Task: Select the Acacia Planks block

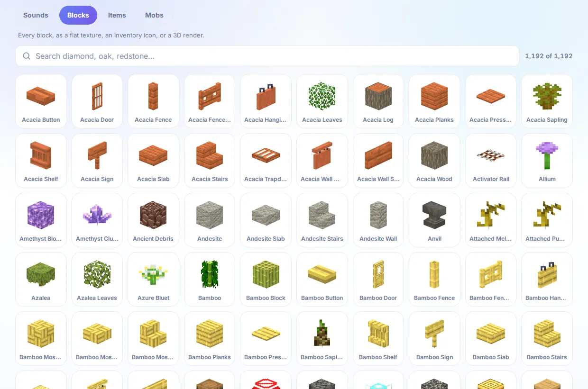Action: point(434,101)
